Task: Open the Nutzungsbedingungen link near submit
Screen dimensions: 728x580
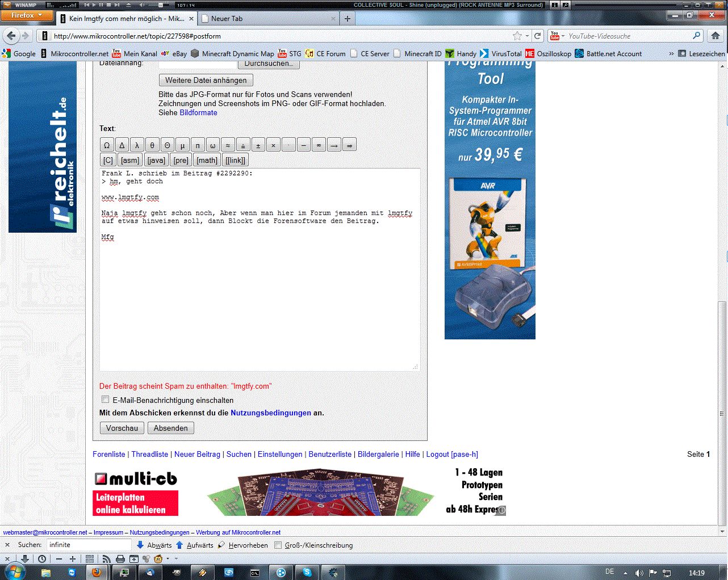Action: pyautogui.click(x=271, y=413)
